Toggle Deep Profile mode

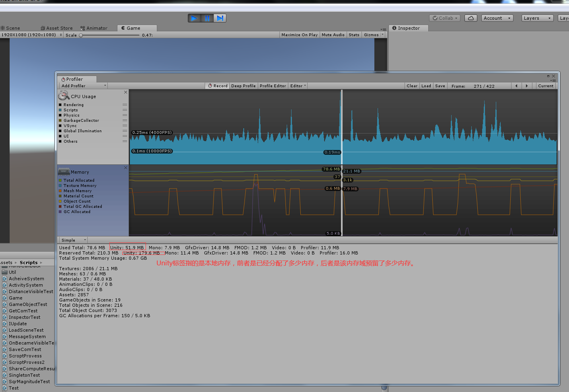click(243, 86)
